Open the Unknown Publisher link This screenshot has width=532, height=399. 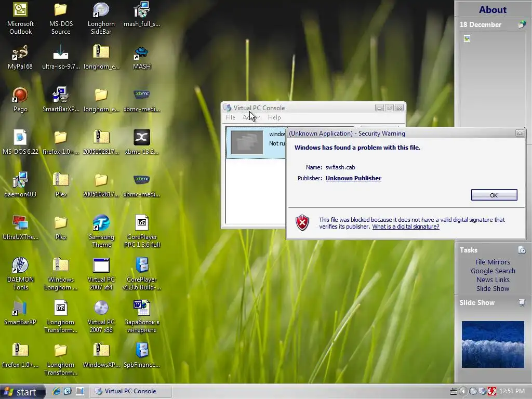click(x=353, y=178)
